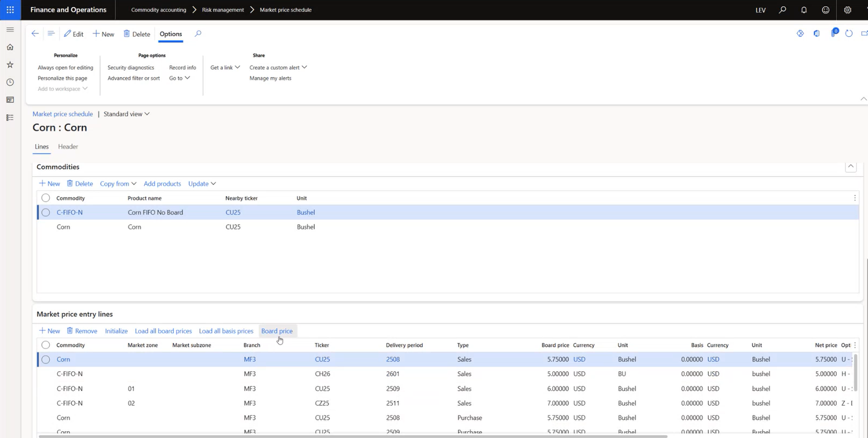
Task: Open Workspaces icon in left sidebar
Action: click(10, 100)
